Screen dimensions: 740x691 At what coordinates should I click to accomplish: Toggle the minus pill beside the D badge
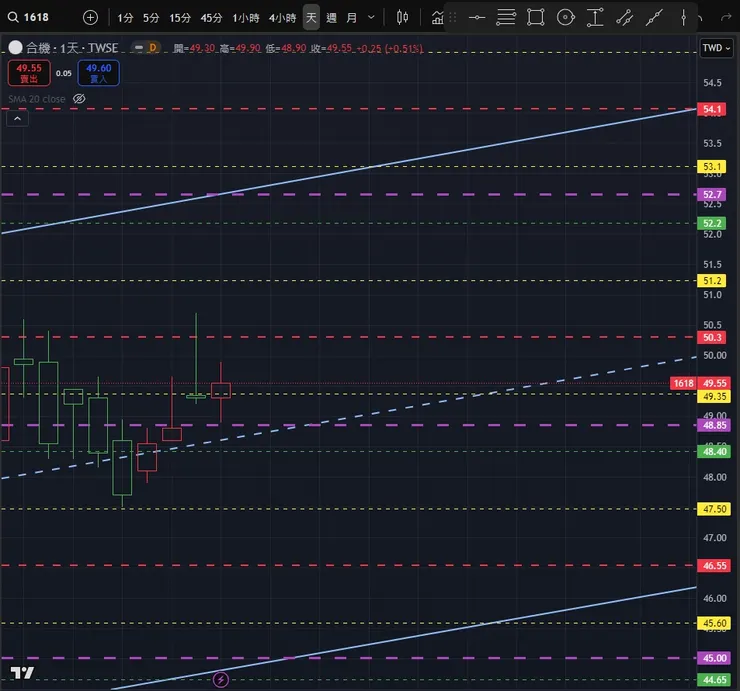click(x=139, y=48)
